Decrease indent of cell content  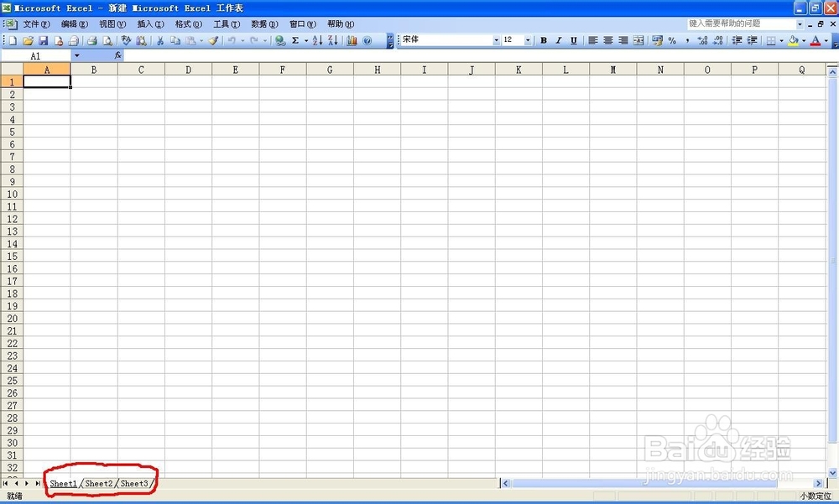pyautogui.click(x=737, y=40)
